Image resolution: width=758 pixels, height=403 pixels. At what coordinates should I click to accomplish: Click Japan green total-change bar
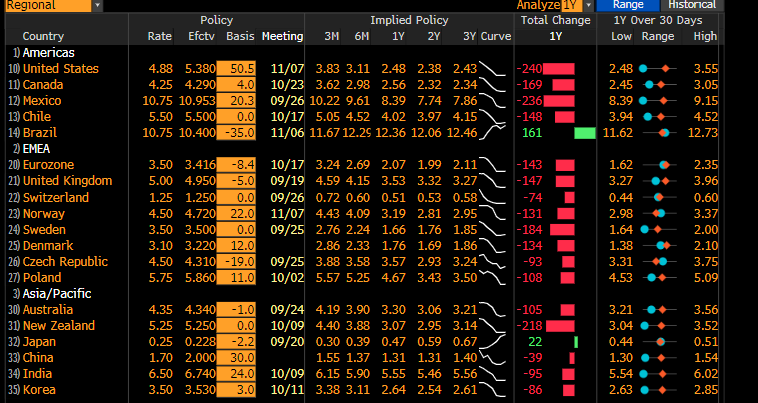tap(576, 342)
